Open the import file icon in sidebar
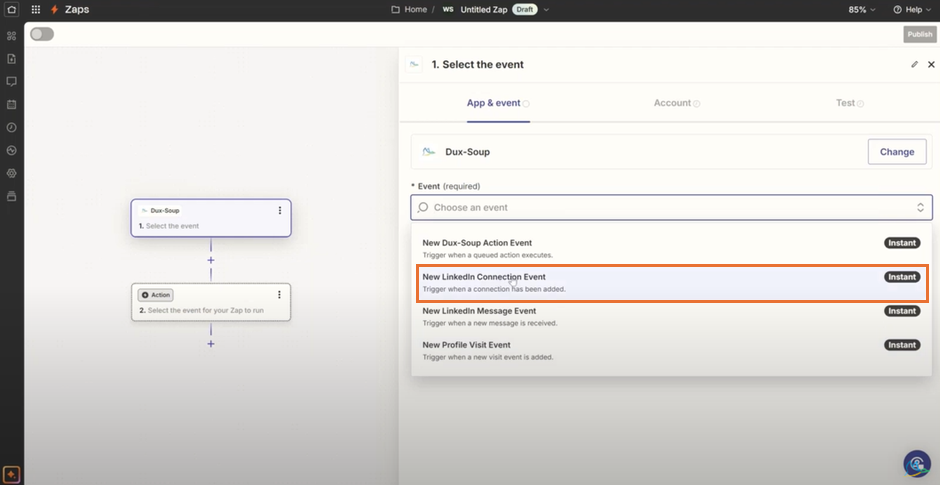The width and height of the screenshot is (940, 485). click(x=11, y=59)
